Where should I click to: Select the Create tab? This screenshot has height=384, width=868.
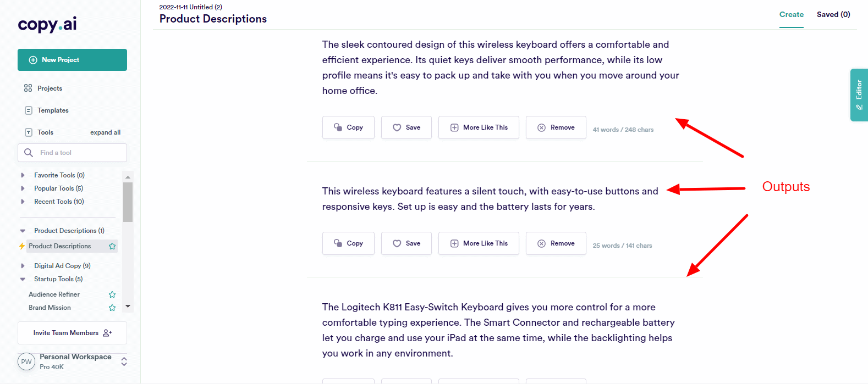791,15
